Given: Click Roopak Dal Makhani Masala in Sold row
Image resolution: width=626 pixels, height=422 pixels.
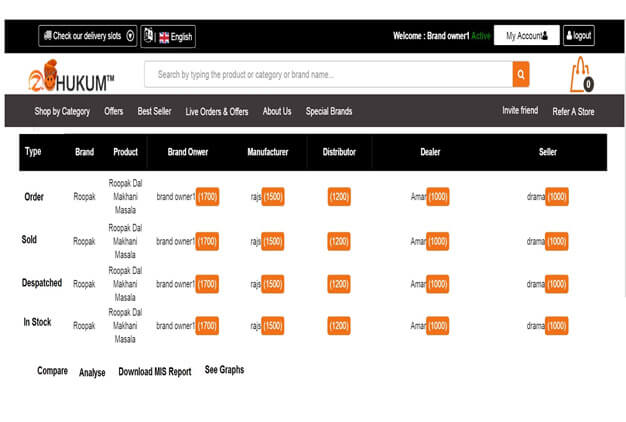Looking at the screenshot, I should click(x=125, y=241).
